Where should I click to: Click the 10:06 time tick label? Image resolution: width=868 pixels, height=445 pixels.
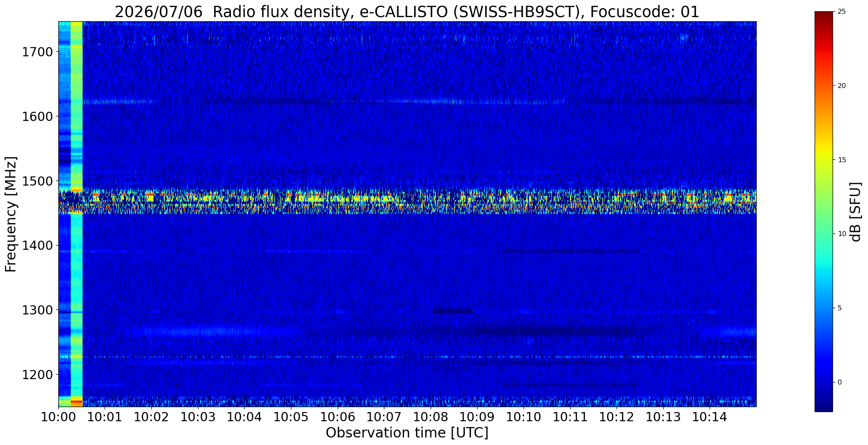point(338,417)
